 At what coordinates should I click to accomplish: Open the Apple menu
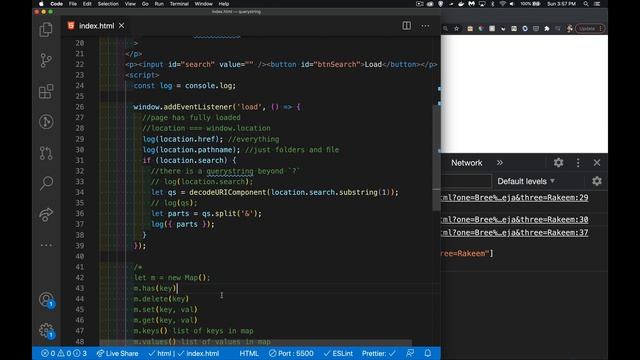point(41,4)
